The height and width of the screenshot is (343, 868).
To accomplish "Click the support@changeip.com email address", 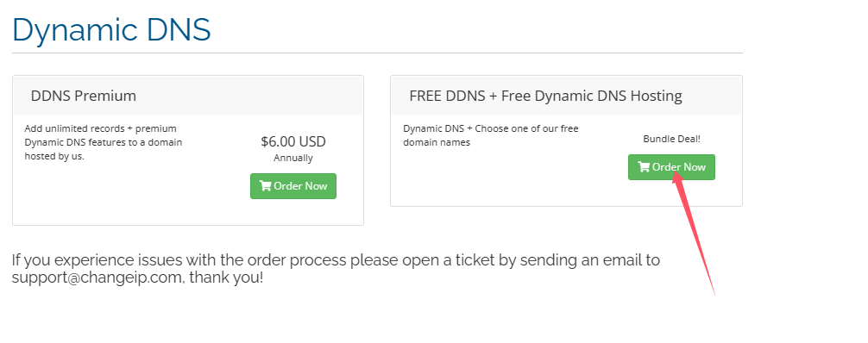I will point(97,278).
